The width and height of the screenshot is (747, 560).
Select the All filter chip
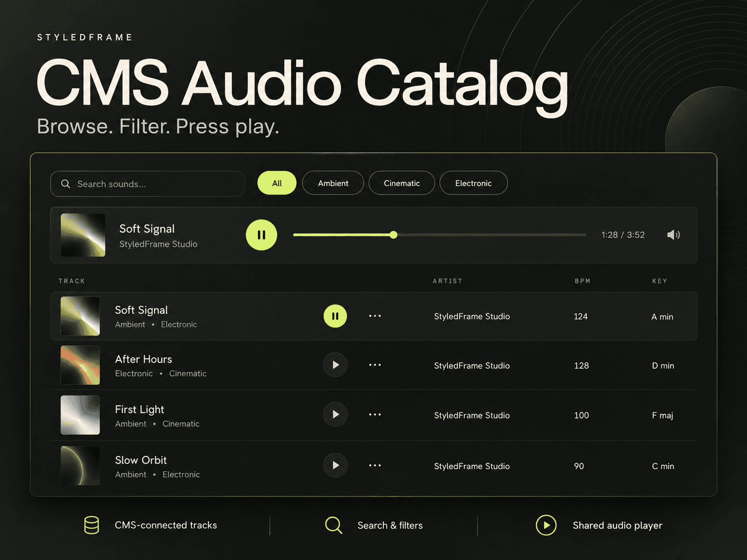pyautogui.click(x=277, y=183)
